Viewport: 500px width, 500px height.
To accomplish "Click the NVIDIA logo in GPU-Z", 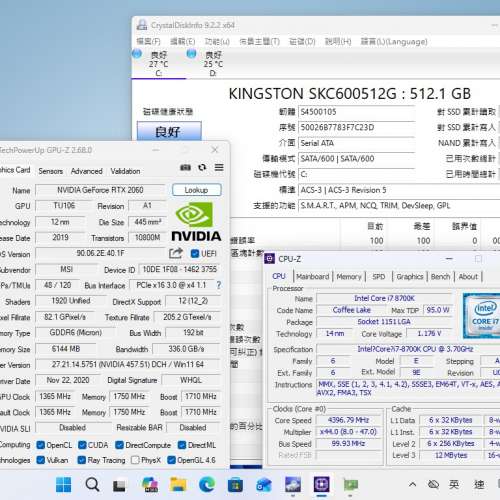I will point(196,221).
